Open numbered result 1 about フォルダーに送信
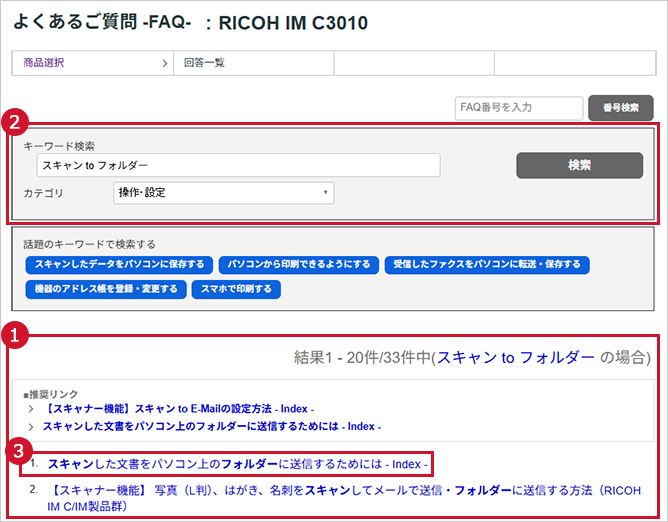 click(x=238, y=464)
